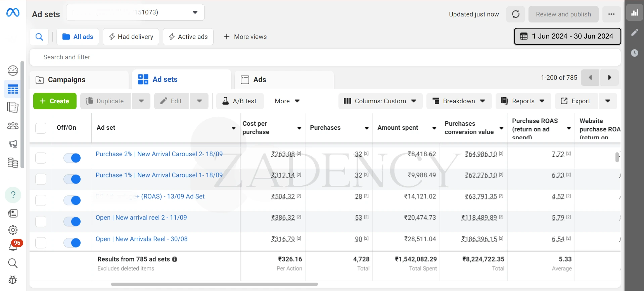Open the More dropdown in toolbar
This screenshot has height=291, width=644.
pyautogui.click(x=287, y=101)
